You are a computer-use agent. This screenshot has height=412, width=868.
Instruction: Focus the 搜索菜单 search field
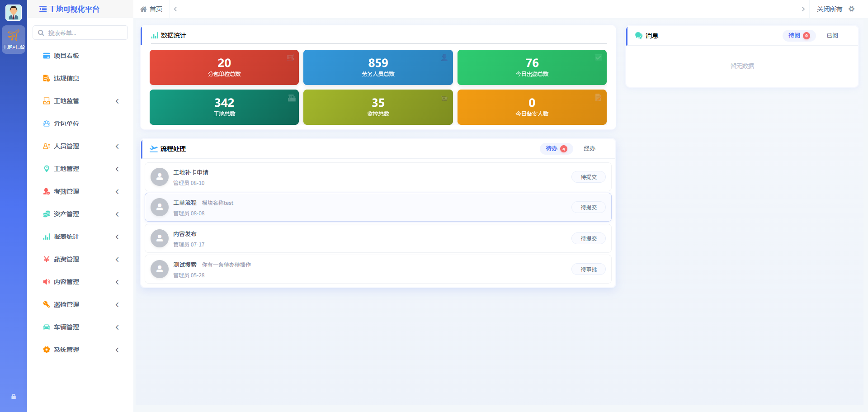(80, 33)
